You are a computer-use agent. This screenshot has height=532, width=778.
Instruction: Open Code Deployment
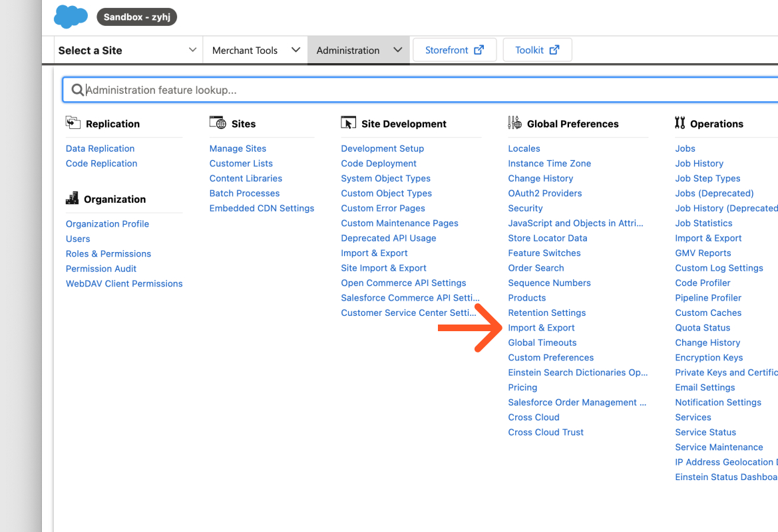click(x=379, y=163)
